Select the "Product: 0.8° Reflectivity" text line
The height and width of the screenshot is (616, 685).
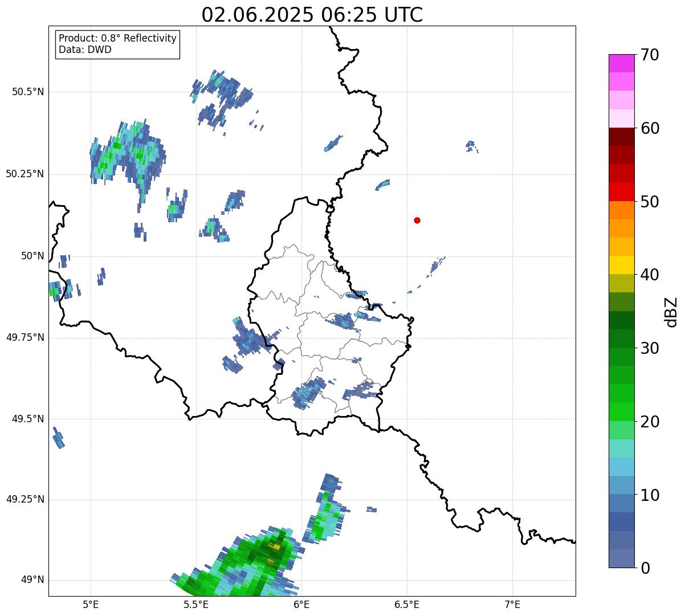[118, 38]
